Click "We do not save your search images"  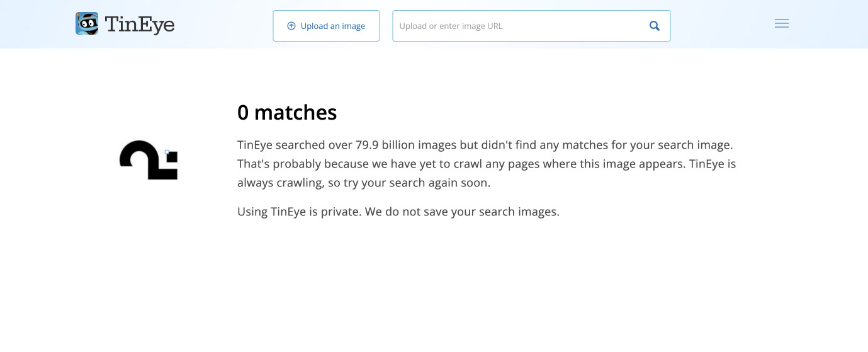463,212
